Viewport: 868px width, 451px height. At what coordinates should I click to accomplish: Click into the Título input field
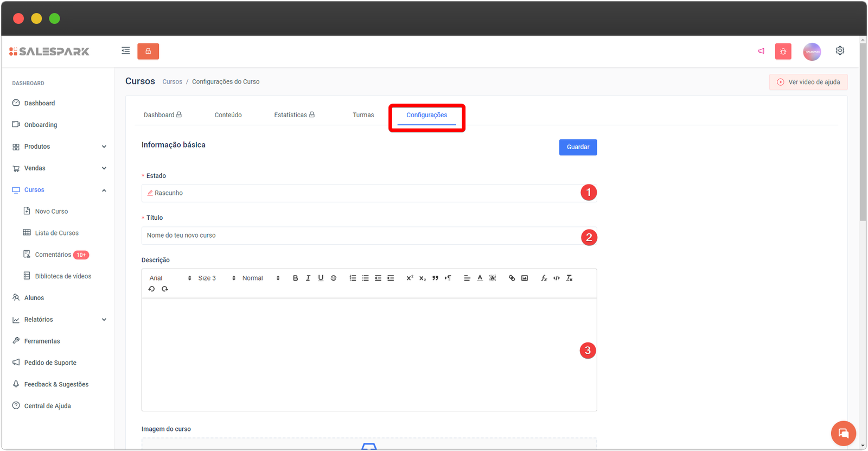point(358,236)
